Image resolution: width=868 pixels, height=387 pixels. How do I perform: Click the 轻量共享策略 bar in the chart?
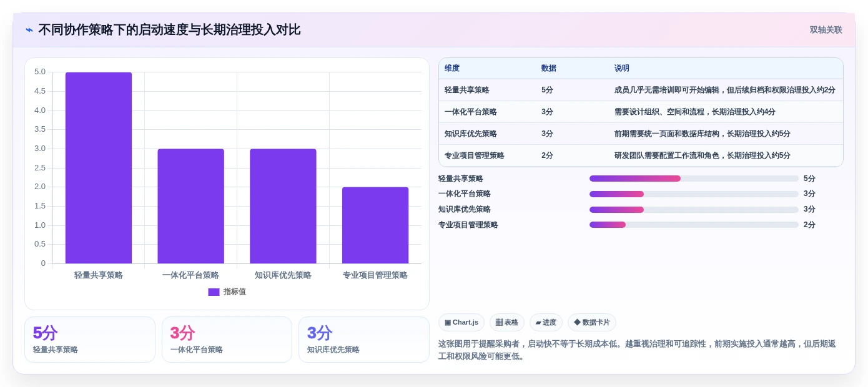(99, 168)
